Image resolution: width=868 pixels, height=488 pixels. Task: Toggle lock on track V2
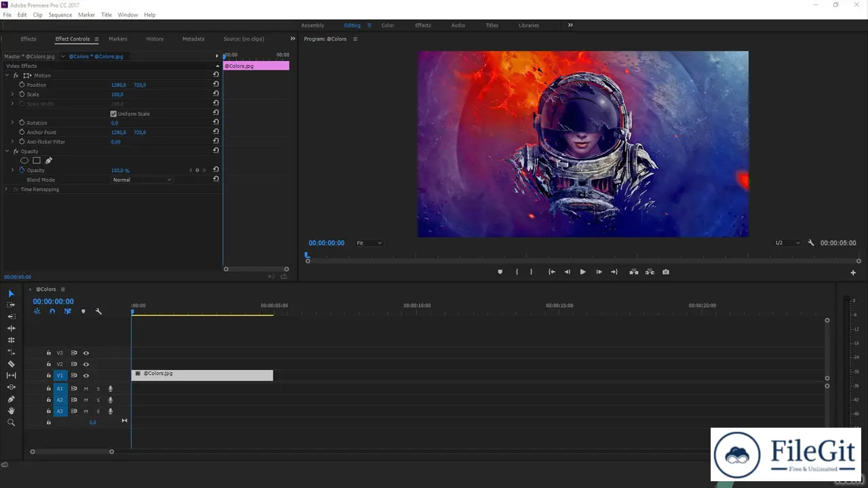click(x=49, y=365)
